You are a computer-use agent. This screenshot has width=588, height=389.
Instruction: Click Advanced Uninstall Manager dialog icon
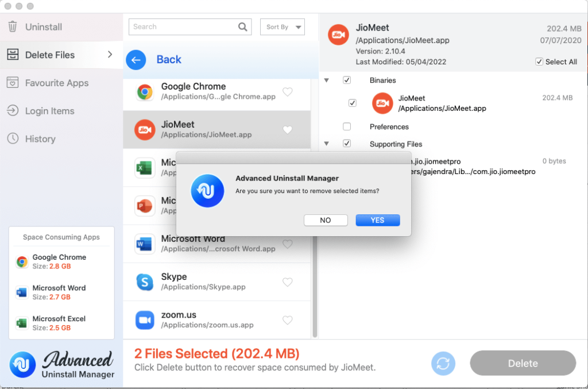pos(207,191)
